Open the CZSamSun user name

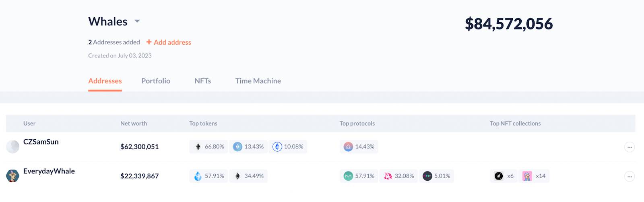coord(41,142)
